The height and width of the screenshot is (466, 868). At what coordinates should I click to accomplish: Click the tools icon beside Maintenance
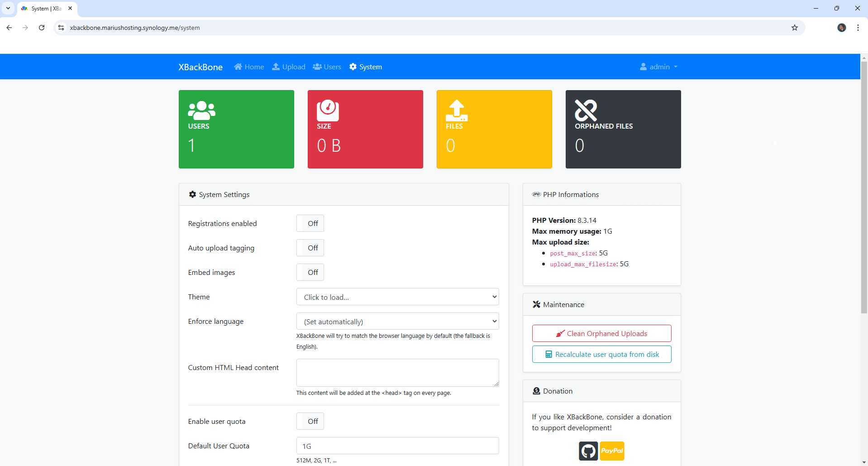click(x=536, y=304)
